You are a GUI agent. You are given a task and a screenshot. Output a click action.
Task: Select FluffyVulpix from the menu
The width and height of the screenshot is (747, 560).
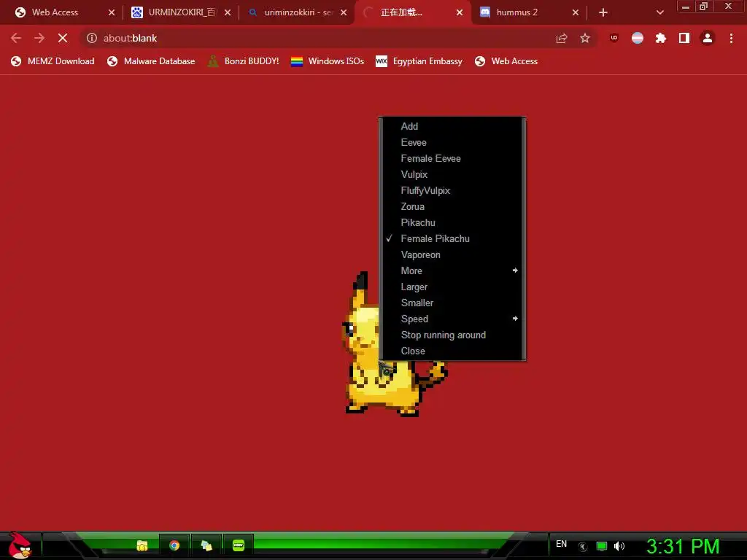(x=452, y=190)
